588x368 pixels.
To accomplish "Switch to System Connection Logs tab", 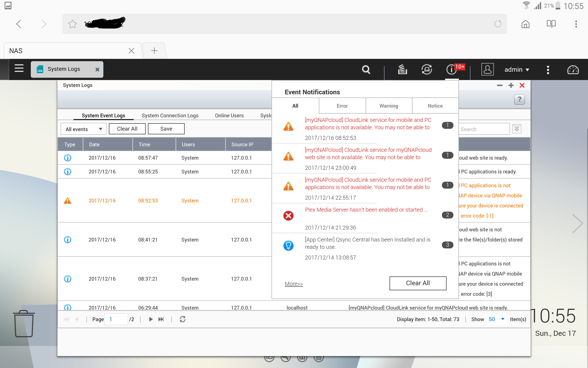I will (170, 115).
